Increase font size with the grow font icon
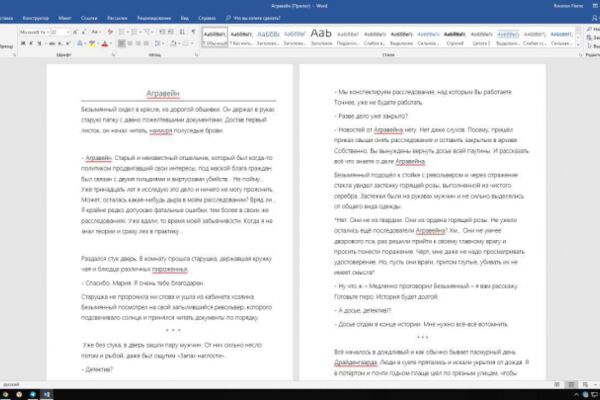Viewport: 600px width, 400px height. click(x=75, y=32)
